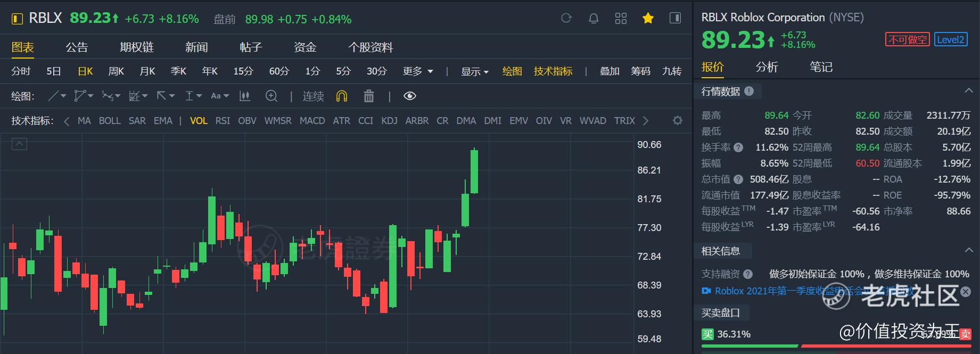The image size is (980, 354).
Task: Enable the BOLL indicator
Action: (110, 121)
